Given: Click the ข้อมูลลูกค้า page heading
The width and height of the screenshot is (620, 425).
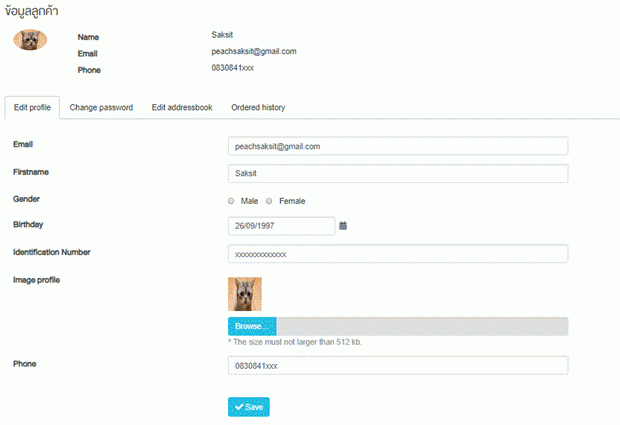Looking at the screenshot, I should click(x=32, y=11).
